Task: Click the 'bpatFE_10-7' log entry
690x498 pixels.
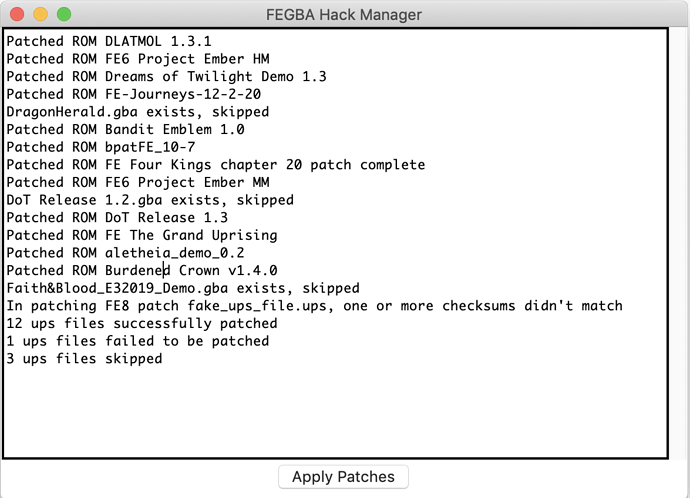Action: [x=101, y=147]
